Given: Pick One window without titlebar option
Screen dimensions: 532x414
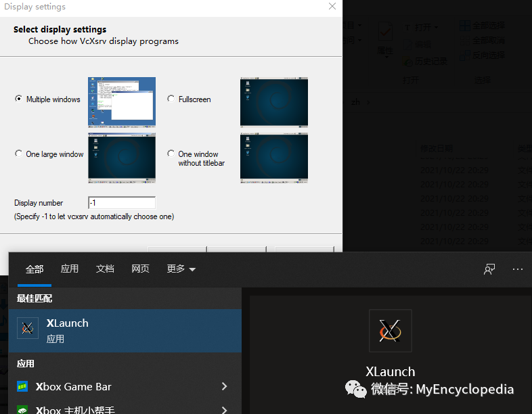Looking at the screenshot, I should [x=171, y=154].
